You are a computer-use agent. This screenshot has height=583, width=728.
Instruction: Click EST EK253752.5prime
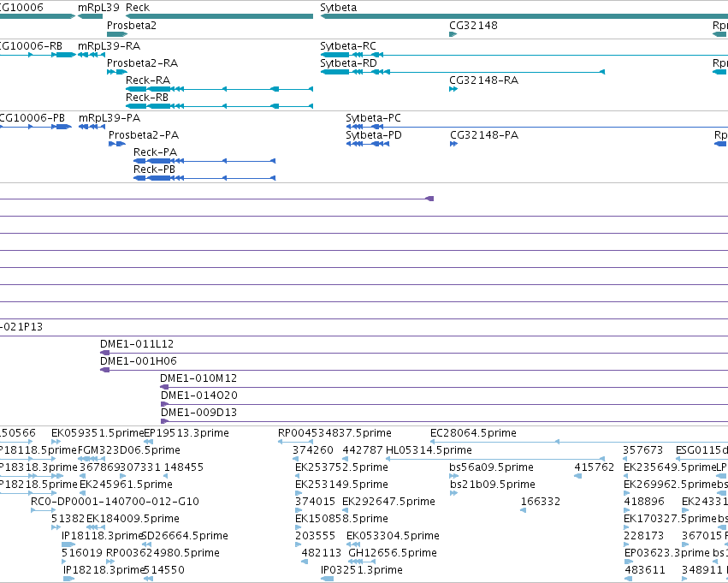[x=341, y=467]
